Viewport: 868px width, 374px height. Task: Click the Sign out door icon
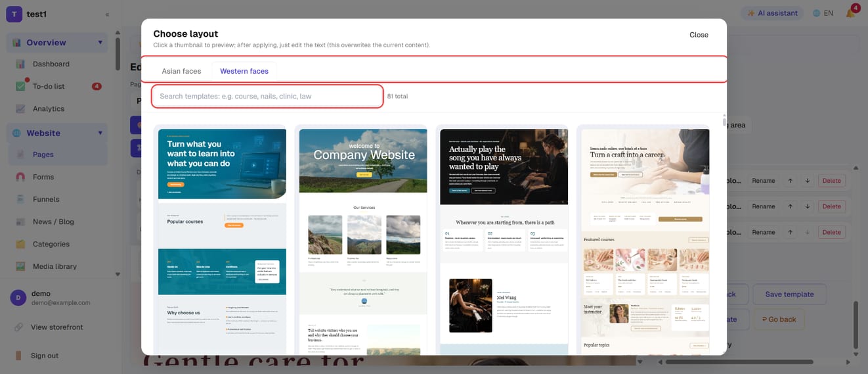[x=19, y=356]
